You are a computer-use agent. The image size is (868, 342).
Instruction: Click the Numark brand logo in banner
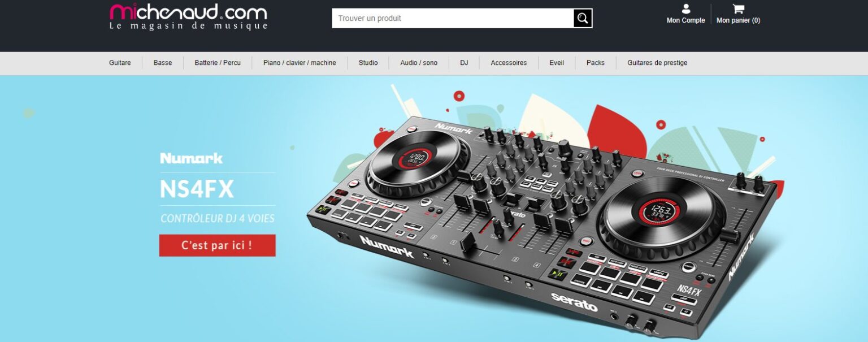pos(192,158)
